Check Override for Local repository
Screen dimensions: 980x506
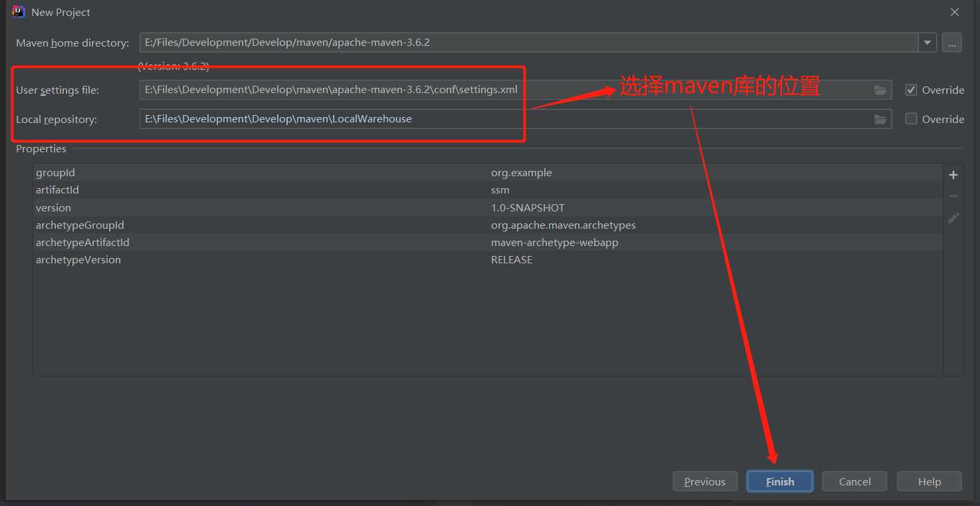(x=911, y=119)
